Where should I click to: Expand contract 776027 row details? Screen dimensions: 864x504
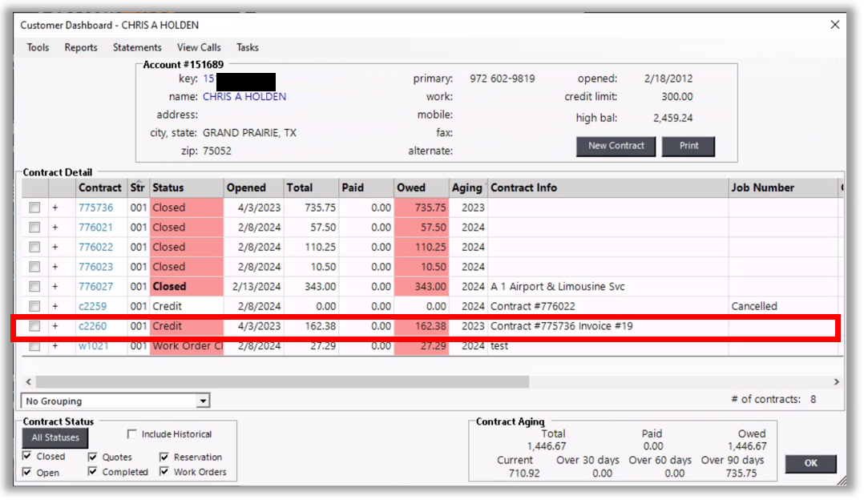(55, 287)
